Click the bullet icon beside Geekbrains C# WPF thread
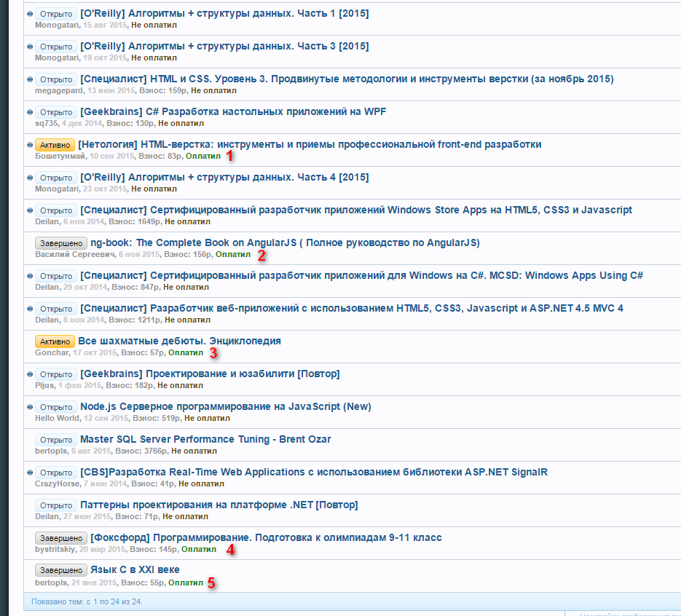 (x=30, y=112)
